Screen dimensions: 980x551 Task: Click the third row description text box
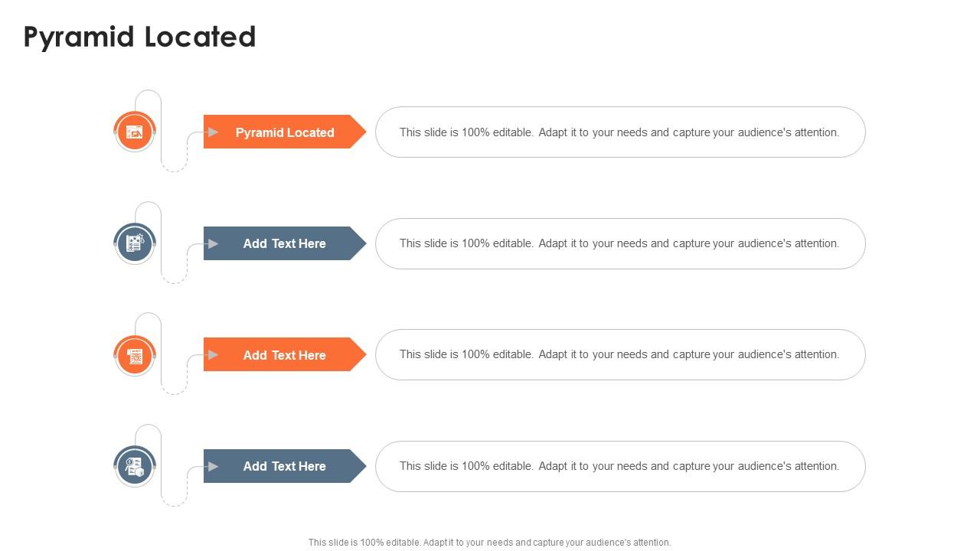(x=620, y=354)
